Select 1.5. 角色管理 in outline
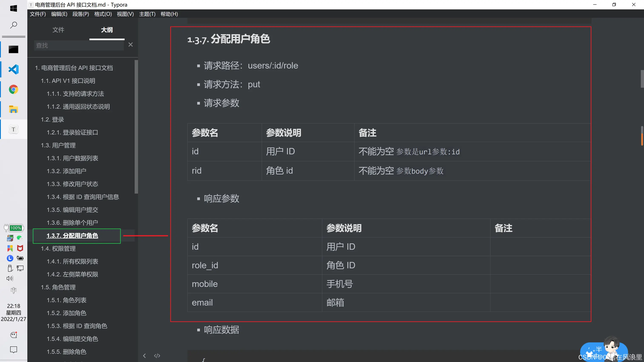 click(x=58, y=287)
